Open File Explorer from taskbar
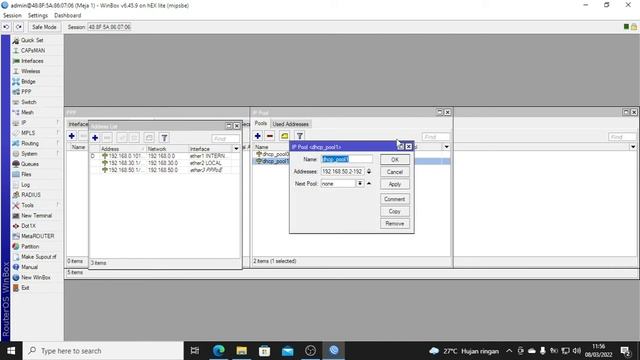640x360 pixels. (x=242, y=351)
